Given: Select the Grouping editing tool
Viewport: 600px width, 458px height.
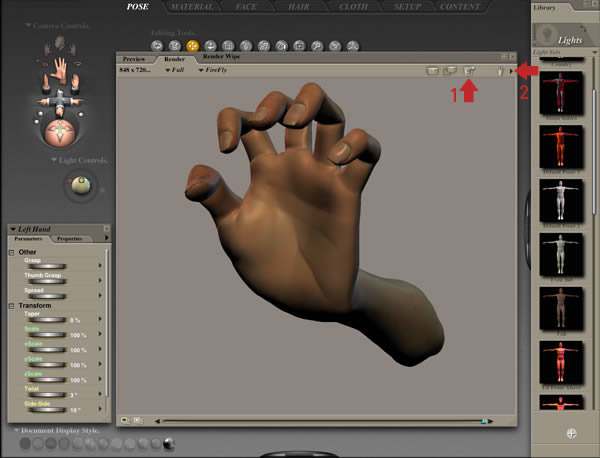Looking at the screenshot, I should click(x=299, y=46).
